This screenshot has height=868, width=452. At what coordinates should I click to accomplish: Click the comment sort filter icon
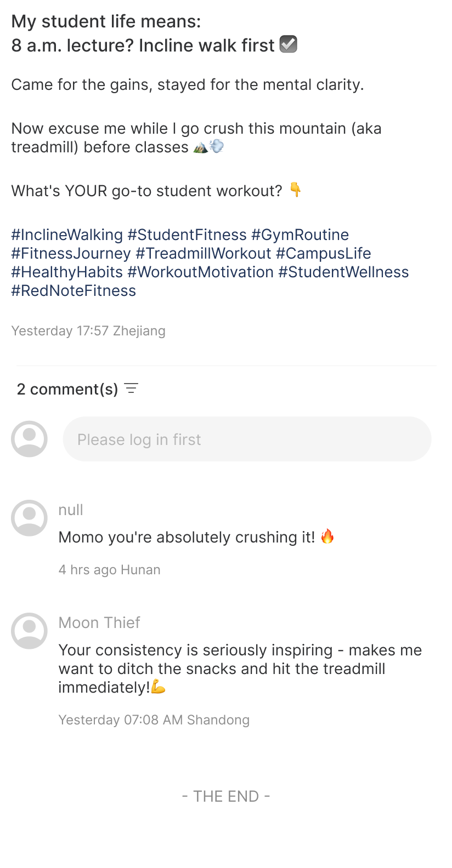tap(131, 389)
